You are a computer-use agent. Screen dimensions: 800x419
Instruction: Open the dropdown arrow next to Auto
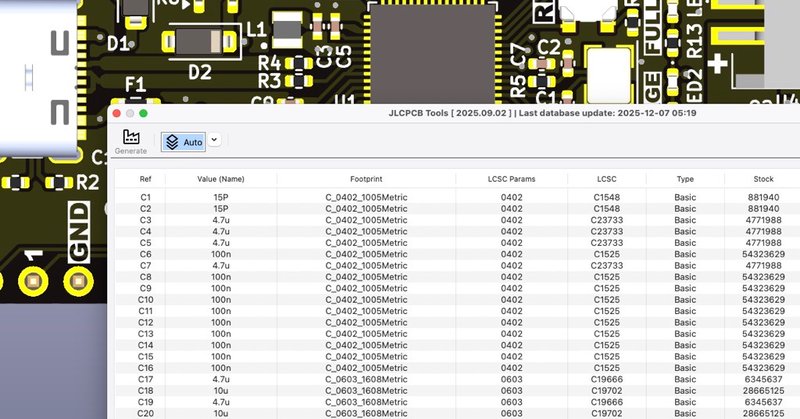[214, 140]
